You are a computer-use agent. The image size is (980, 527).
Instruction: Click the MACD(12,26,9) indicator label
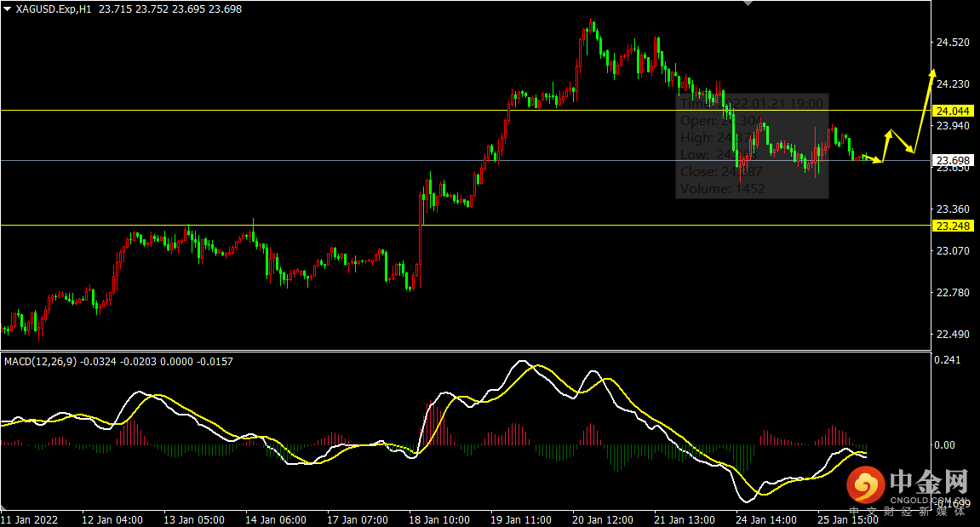pos(41,361)
